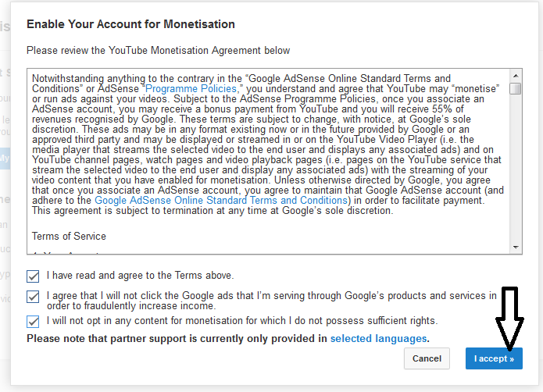
Task: Open the 'Programme Policies' link
Action: click(x=191, y=88)
